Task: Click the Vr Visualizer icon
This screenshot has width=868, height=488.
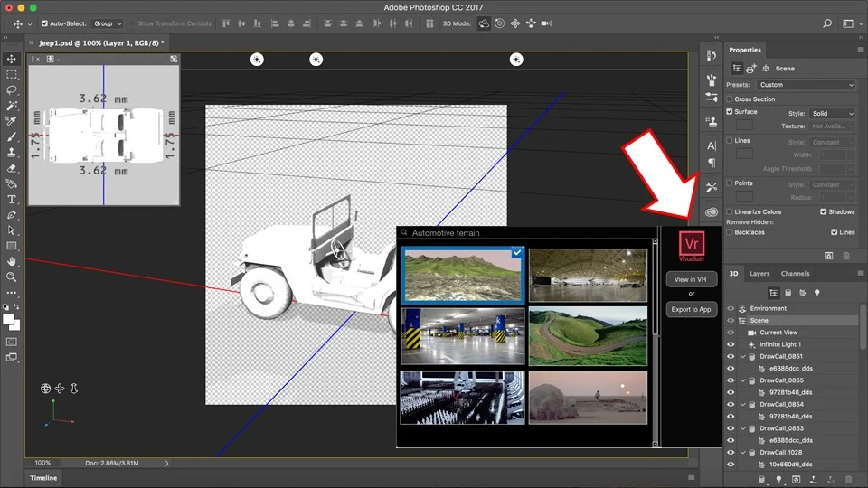Action: 692,246
